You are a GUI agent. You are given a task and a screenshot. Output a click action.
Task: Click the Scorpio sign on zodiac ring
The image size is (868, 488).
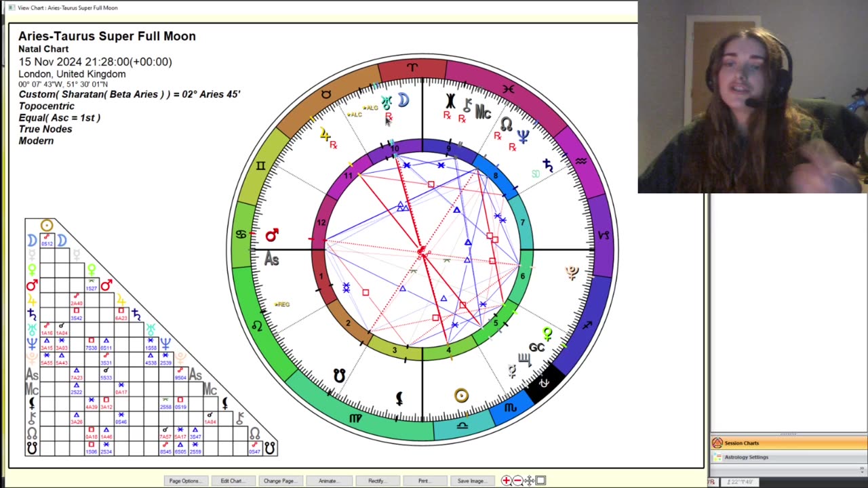[511, 408]
